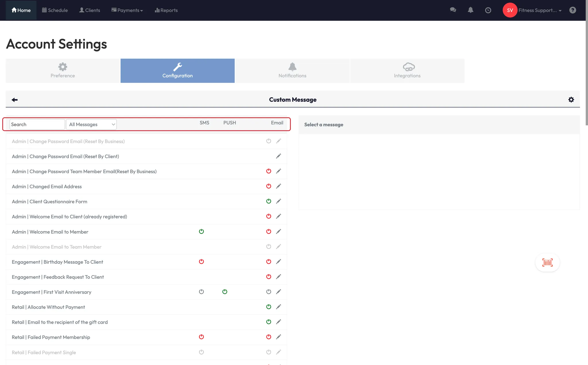
Task: Switch to the Integrations tab
Action: pos(407,71)
